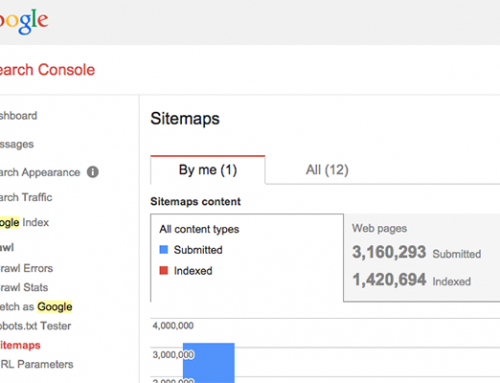Click the Sitemaps content heading

[x=196, y=202]
